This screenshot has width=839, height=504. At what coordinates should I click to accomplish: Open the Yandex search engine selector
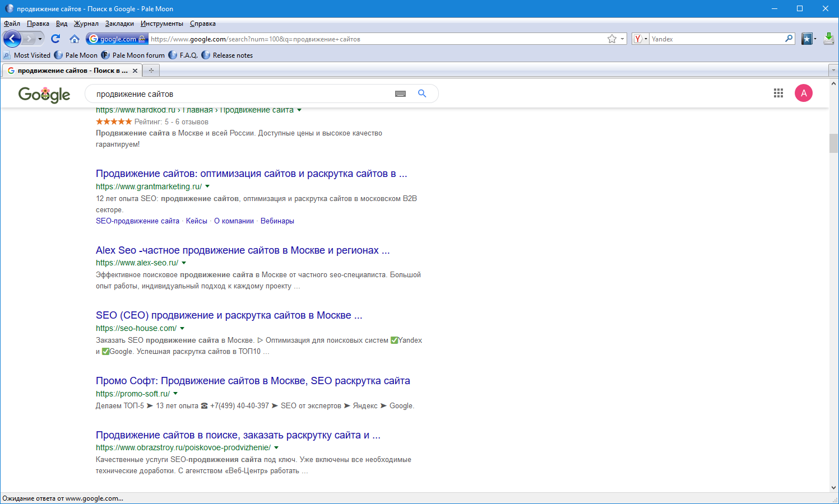640,39
